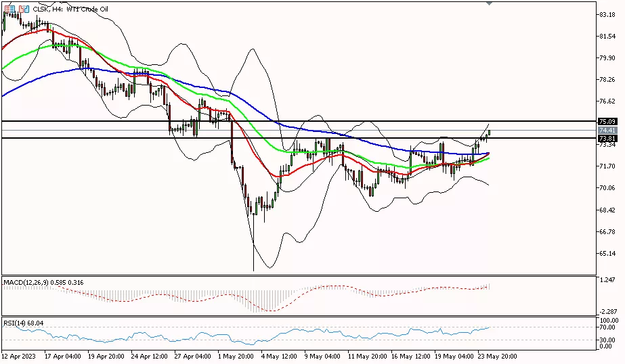Screen dimensions: 625x364
Task: Click the 12 Apr 2023 date label
Action: coord(18,355)
